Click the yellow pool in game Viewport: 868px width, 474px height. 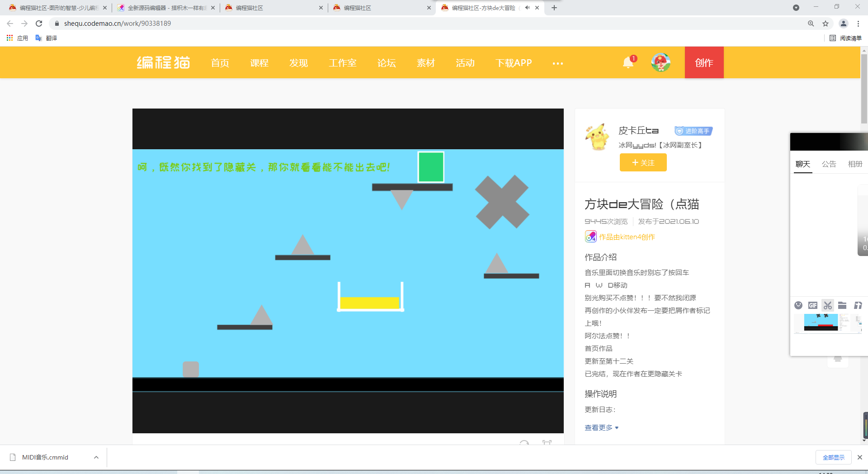point(370,303)
